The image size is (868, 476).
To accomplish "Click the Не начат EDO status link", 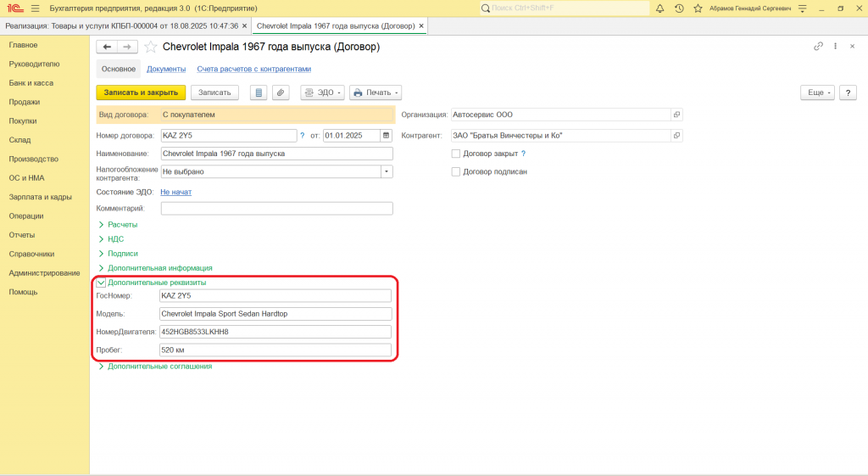I will point(176,192).
